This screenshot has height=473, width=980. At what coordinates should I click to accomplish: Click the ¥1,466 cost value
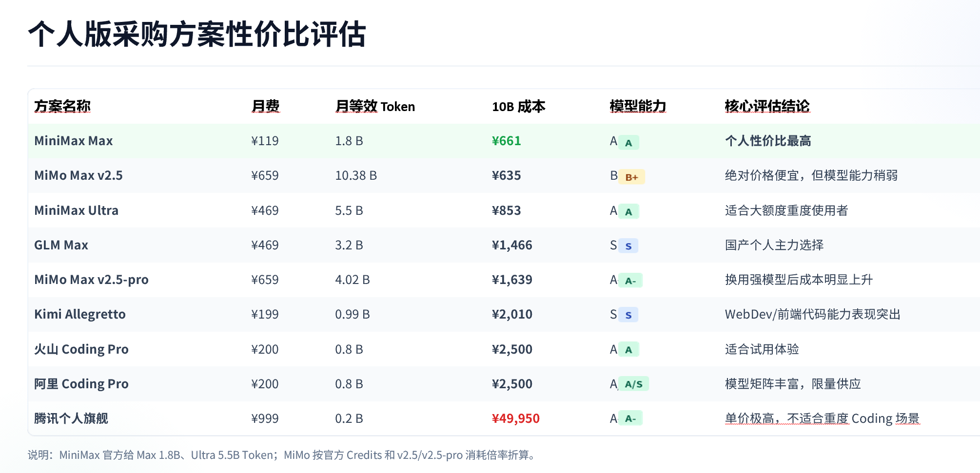(x=512, y=245)
